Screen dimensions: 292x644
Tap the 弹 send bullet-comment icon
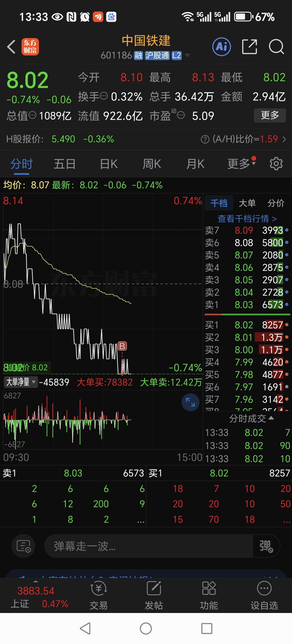click(x=266, y=546)
